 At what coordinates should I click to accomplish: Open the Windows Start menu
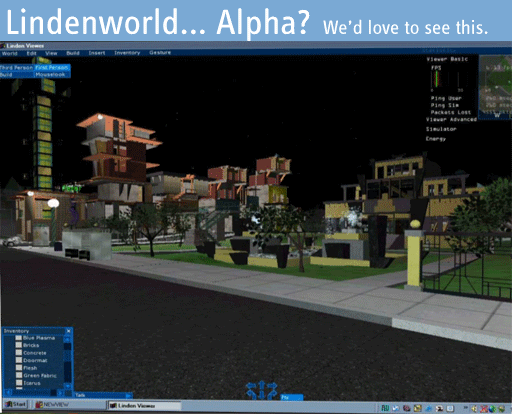[x=15, y=405]
